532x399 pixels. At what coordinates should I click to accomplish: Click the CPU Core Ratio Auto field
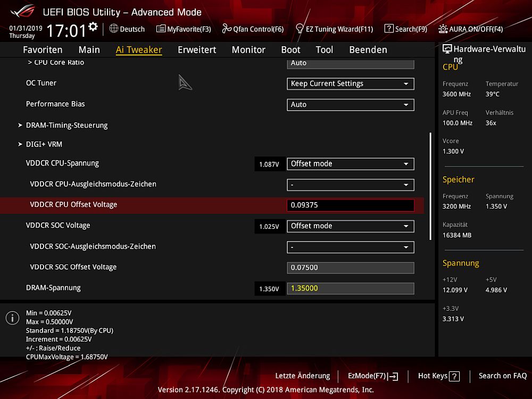351,64
